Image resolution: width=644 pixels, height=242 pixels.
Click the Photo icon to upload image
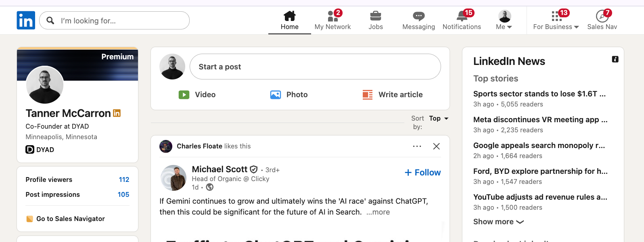276,95
